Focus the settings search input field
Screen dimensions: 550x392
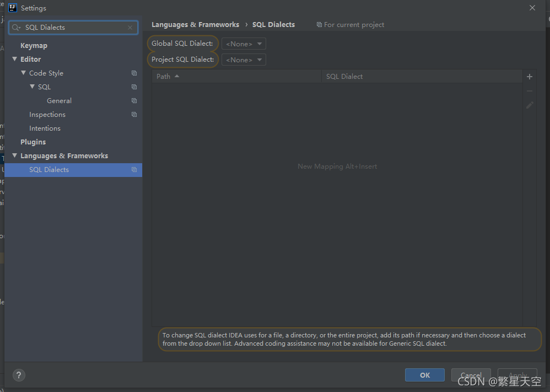coord(74,28)
